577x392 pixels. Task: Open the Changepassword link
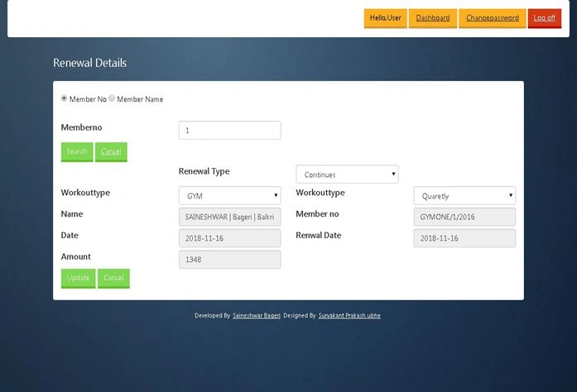493,18
